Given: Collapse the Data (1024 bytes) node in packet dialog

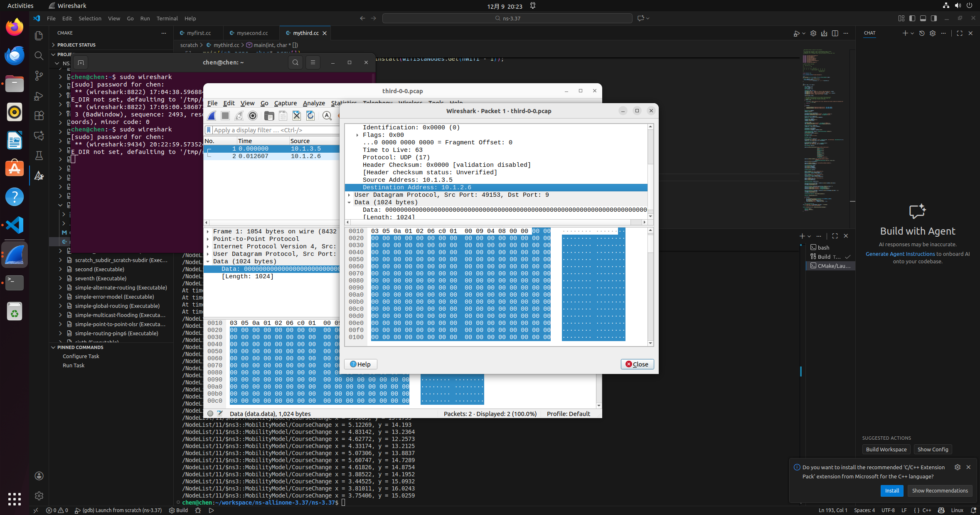Looking at the screenshot, I should coord(349,203).
